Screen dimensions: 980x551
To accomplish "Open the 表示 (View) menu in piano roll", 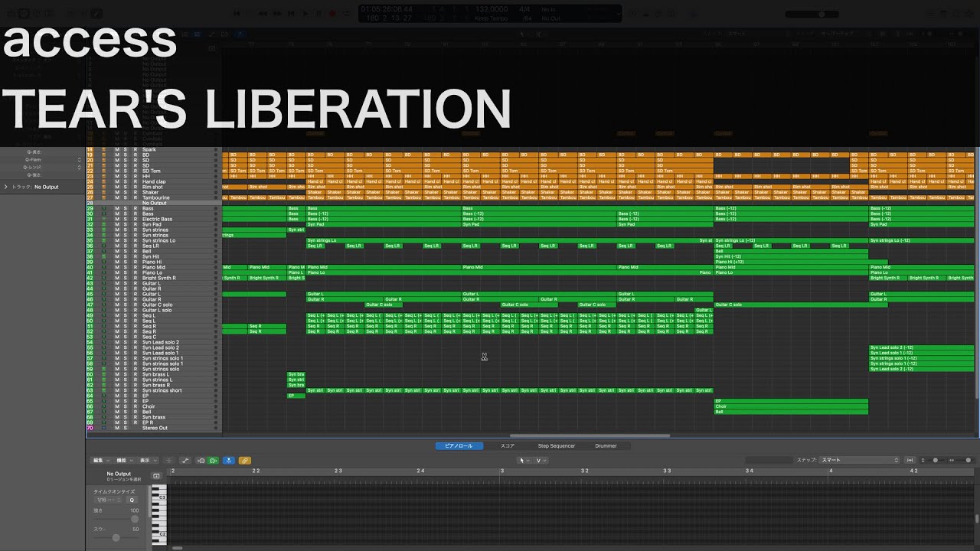I will pyautogui.click(x=147, y=461).
